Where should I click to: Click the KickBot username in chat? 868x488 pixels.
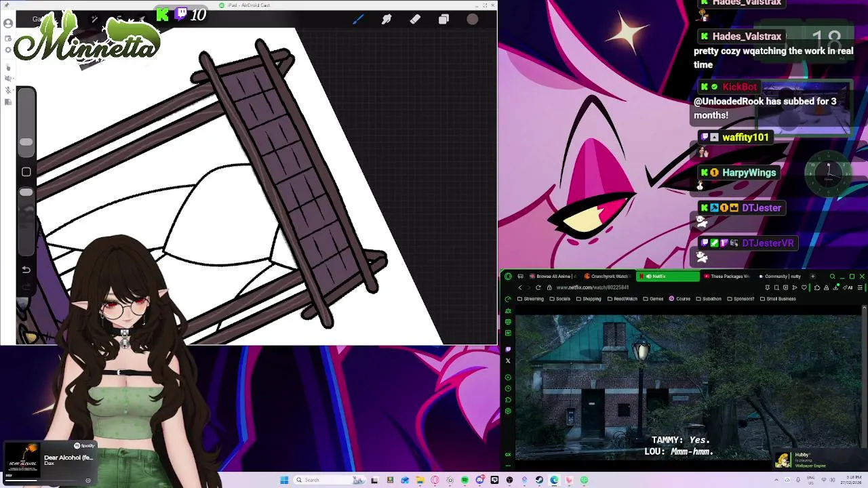point(739,87)
